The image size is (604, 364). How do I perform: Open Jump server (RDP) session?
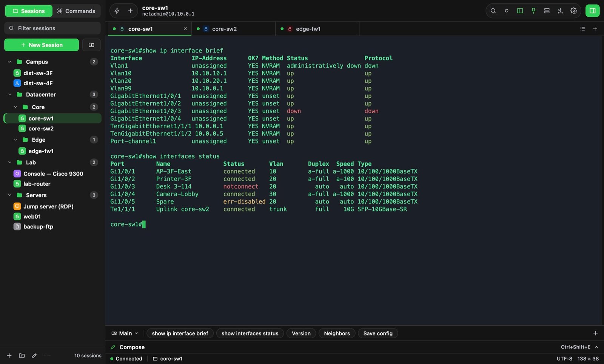pos(52,207)
